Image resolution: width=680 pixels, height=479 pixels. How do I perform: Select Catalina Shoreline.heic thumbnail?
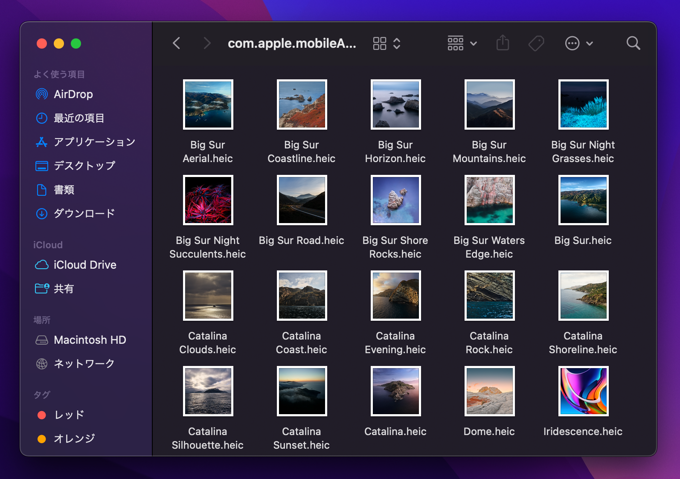583,296
